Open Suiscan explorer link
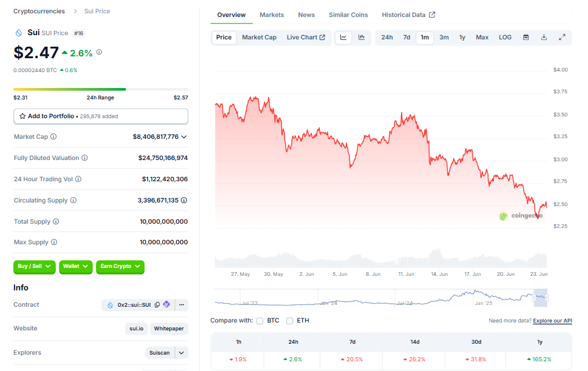 tap(160, 353)
